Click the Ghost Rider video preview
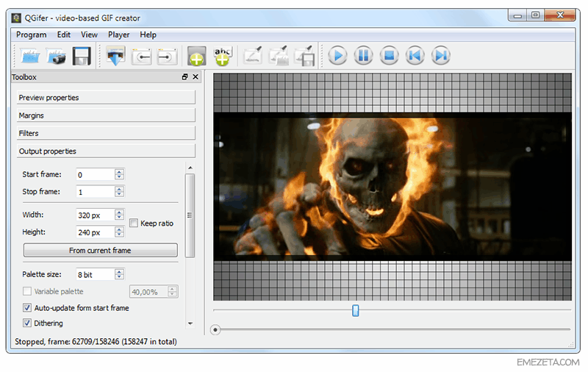 tap(392, 187)
